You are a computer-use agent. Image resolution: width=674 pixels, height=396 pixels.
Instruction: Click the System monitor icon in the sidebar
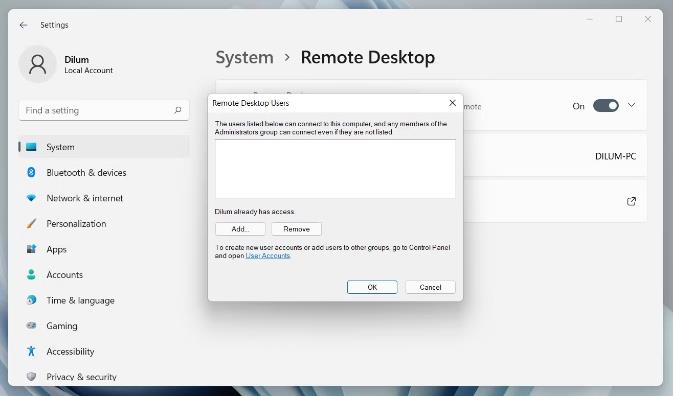(31, 147)
